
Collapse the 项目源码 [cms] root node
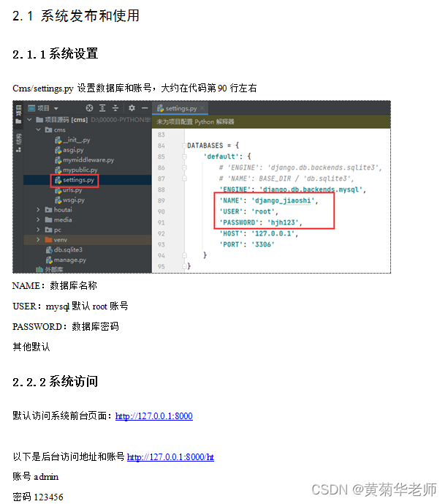[29, 119]
